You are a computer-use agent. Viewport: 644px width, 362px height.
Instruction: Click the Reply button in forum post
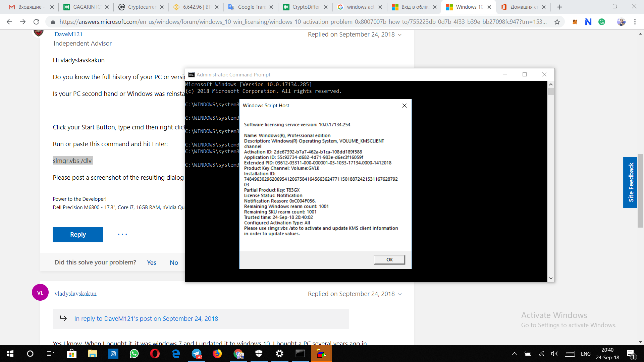pos(78,234)
